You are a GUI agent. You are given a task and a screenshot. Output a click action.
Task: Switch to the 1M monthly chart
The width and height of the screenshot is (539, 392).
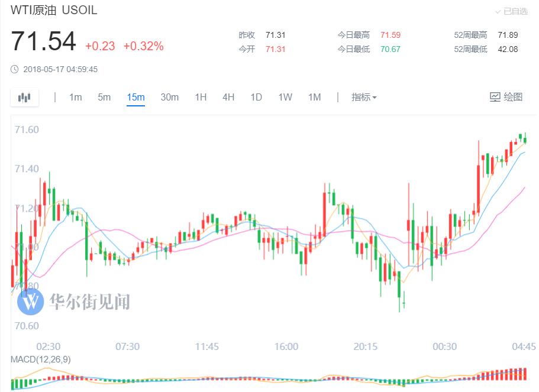(x=314, y=98)
